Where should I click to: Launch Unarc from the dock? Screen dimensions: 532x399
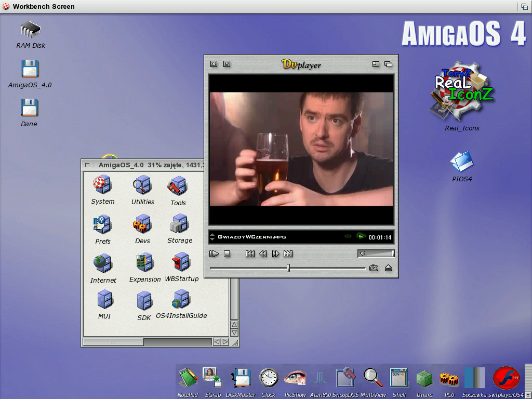[424, 379]
